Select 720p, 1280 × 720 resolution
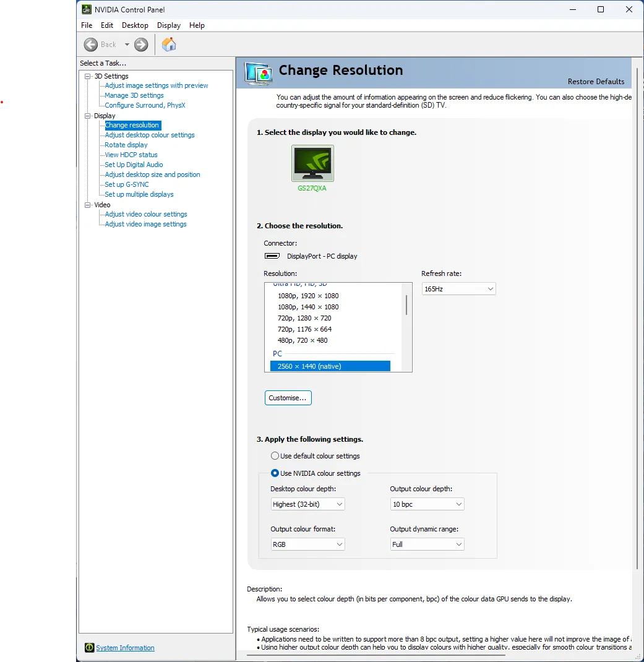 point(304,318)
